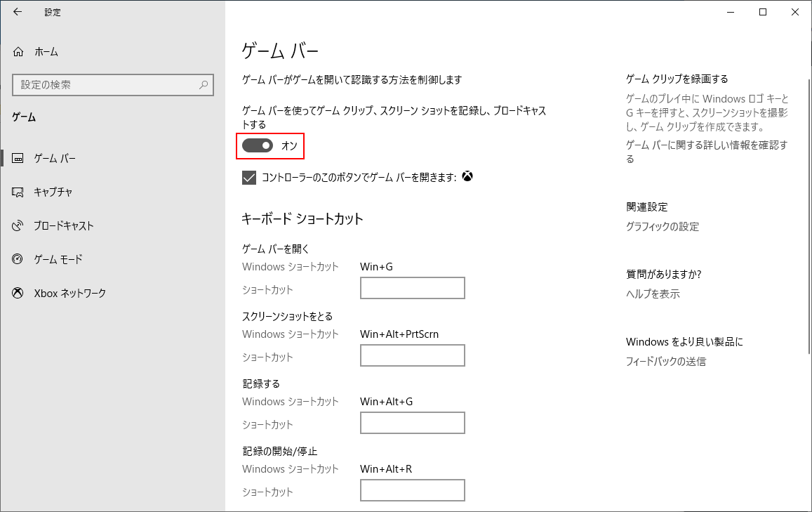Open ブロードキャスト settings

113,226
